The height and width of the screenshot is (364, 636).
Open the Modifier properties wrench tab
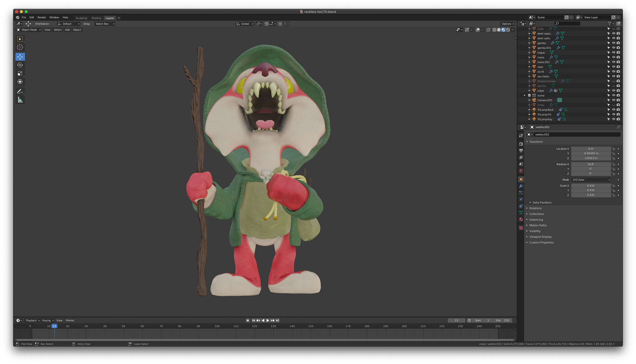click(521, 186)
